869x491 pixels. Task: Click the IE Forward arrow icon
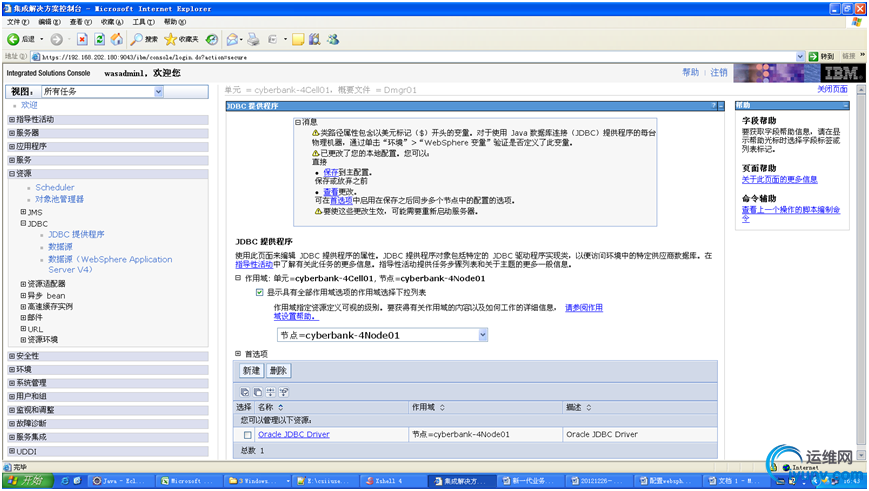[56, 39]
